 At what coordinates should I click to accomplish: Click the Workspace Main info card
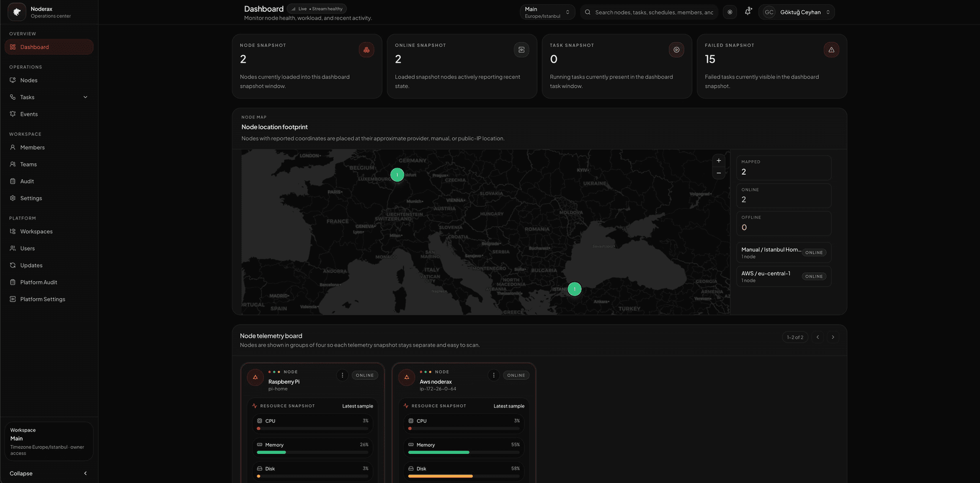[49, 441]
